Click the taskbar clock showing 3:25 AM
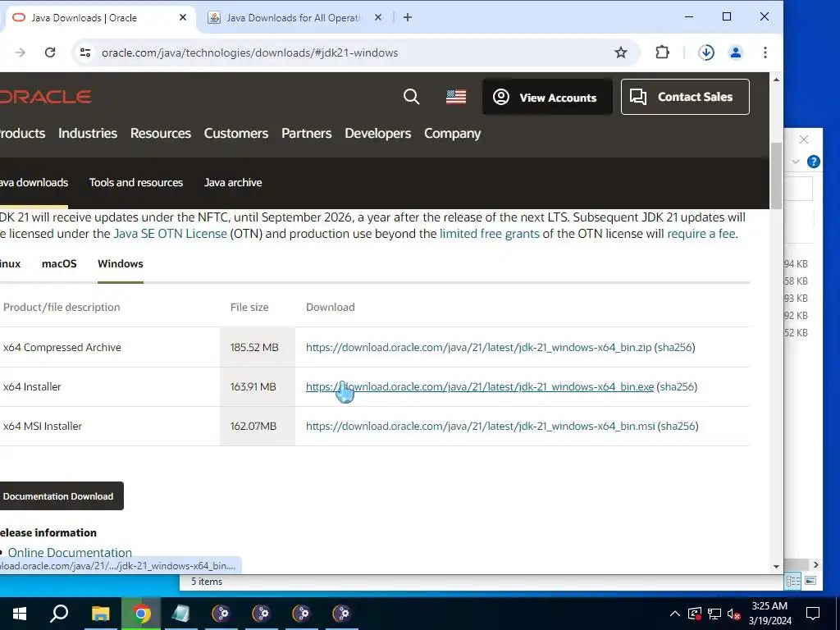The image size is (840, 630). coord(769,614)
